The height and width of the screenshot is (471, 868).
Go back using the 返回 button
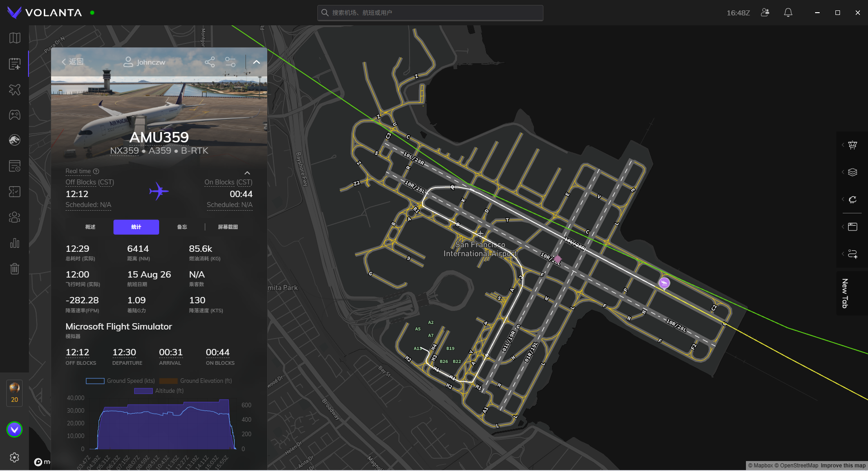pyautogui.click(x=73, y=61)
